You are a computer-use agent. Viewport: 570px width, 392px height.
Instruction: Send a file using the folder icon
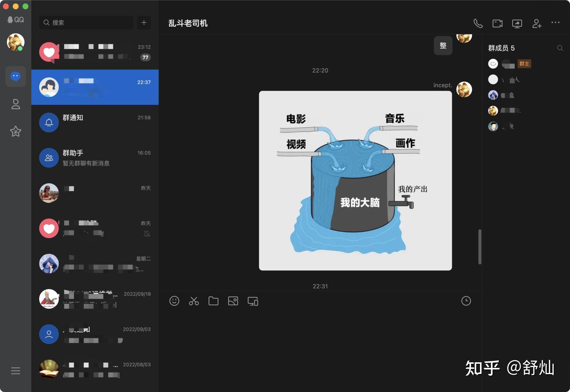point(213,301)
